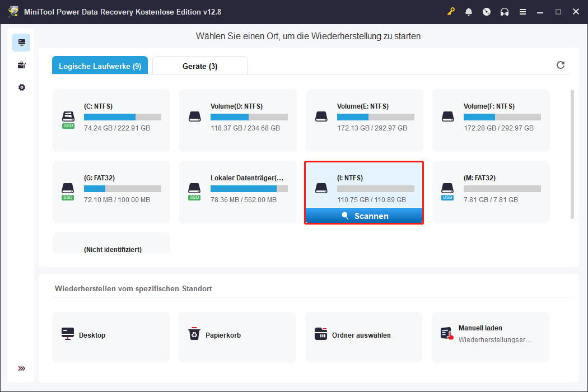Open the license key registration icon
The width and height of the screenshot is (588, 392).
(451, 11)
